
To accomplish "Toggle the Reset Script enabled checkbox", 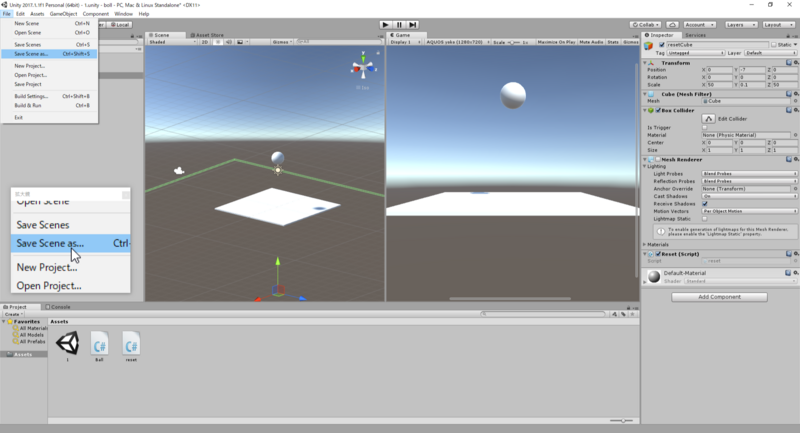I will (x=658, y=253).
